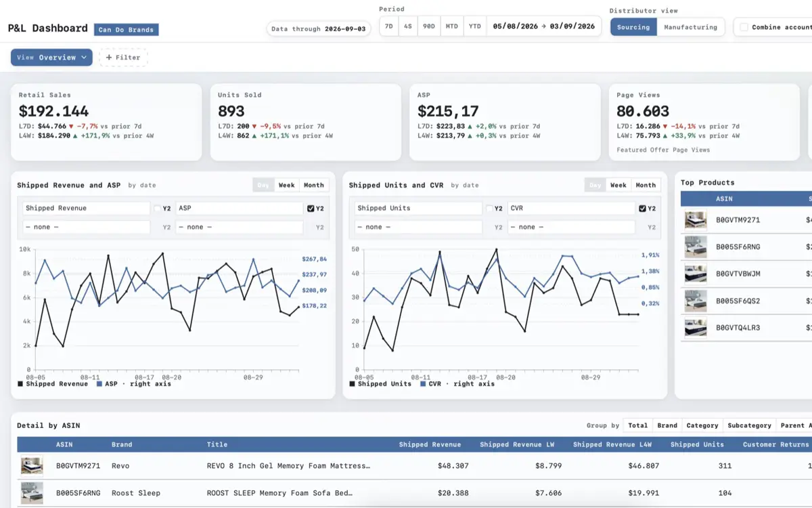Click ASIN B005SF6RNG in Detail by ASIN table
The image size is (812, 508).
pos(78,493)
